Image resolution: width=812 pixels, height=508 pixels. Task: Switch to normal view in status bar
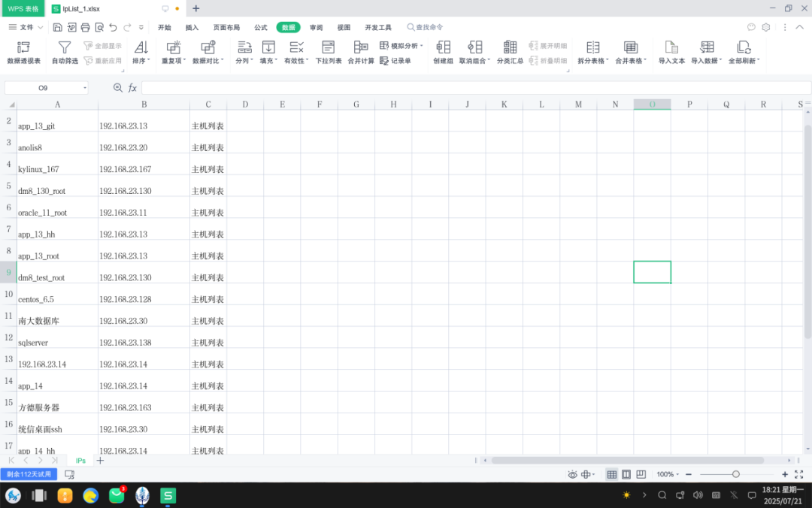pyautogui.click(x=611, y=474)
